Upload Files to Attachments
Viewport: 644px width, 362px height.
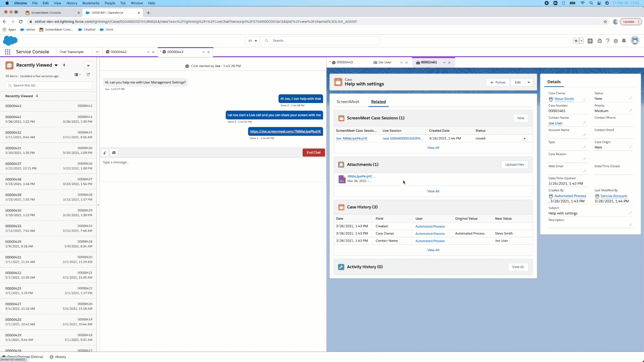click(515, 165)
